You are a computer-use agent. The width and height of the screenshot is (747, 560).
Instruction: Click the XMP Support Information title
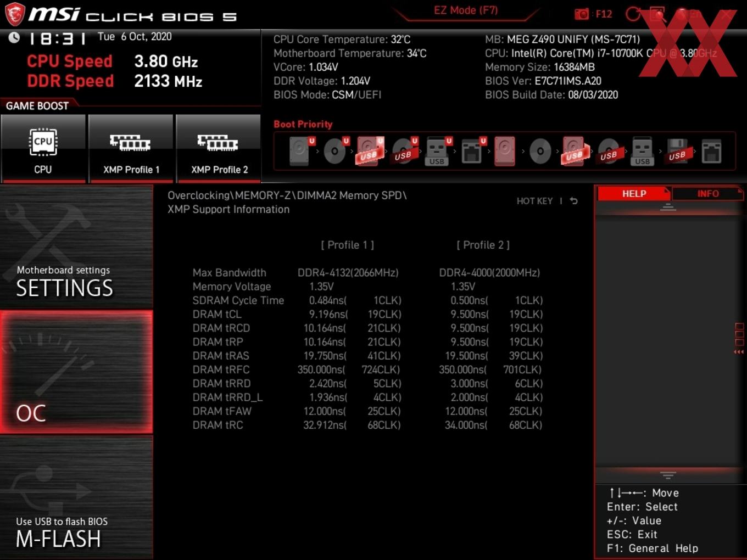click(228, 209)
